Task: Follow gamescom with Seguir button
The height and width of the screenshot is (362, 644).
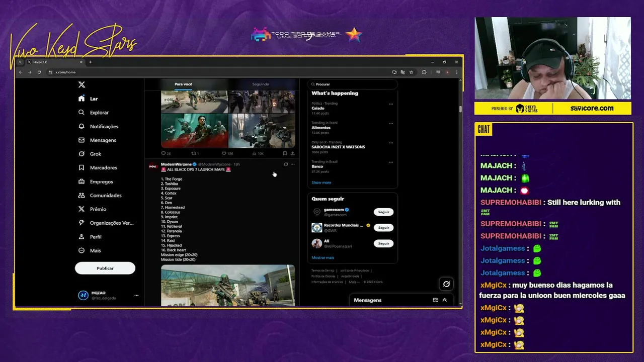Action: tap(383, 212)
